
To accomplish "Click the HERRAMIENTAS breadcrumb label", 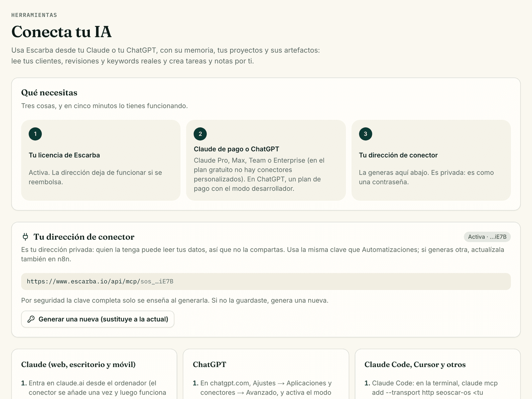I will point(34,15).
